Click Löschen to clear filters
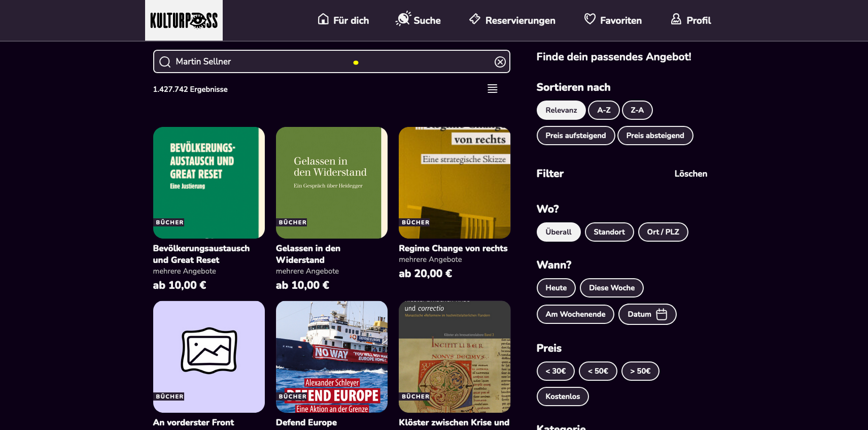Image resolution: width=868 pixels, height=430 pixels. click(690, 174)
